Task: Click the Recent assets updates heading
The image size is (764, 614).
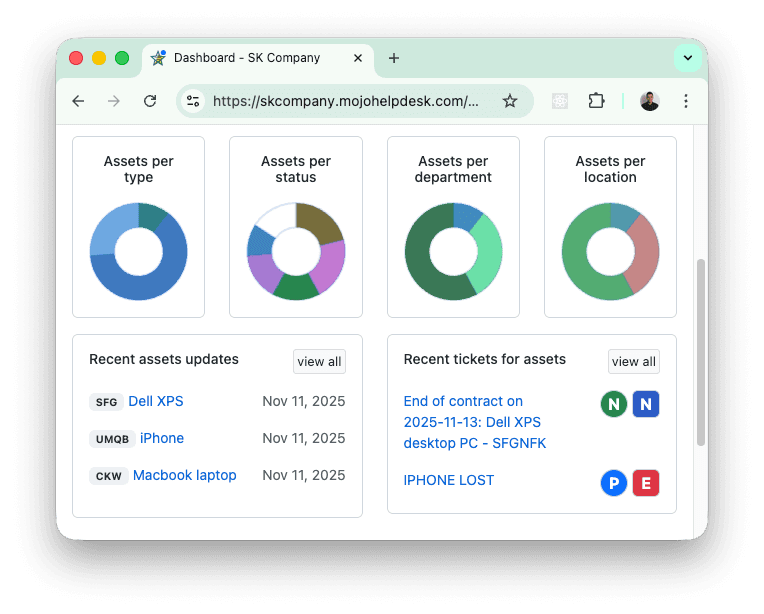Action: 164,359
